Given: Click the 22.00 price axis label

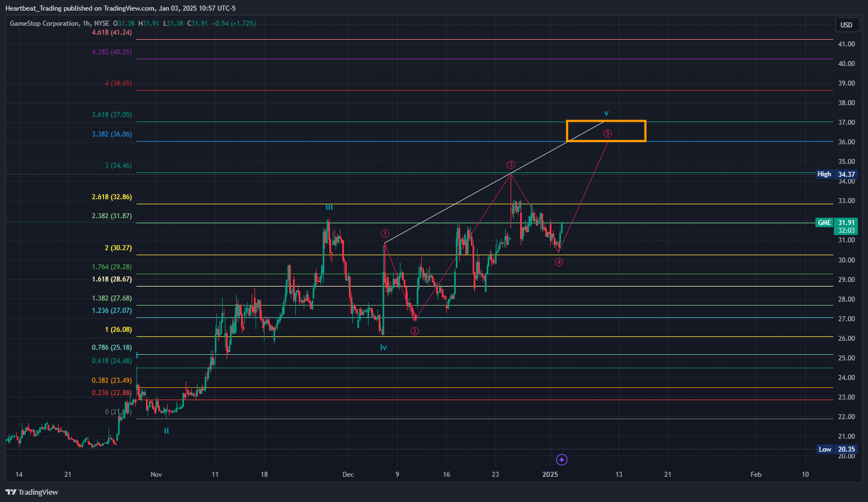Looking at the screenshot, I should pos(846,417).
